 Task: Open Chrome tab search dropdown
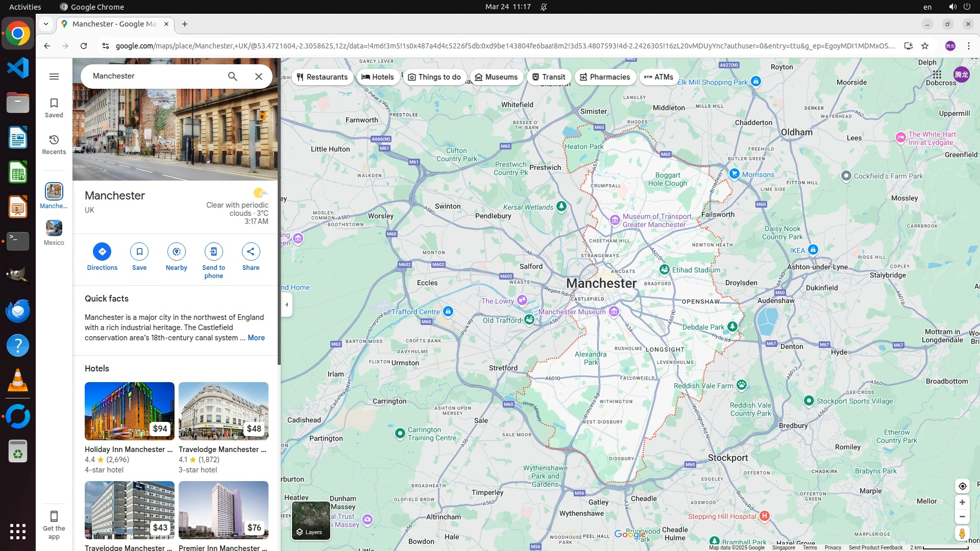click(x=46, y=24)
